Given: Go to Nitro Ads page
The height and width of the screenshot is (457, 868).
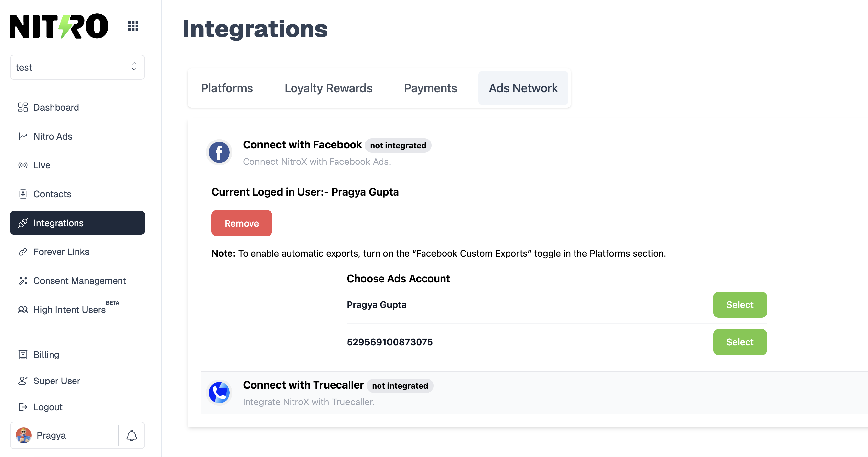Looking at the screenshot, I should 77,136.
